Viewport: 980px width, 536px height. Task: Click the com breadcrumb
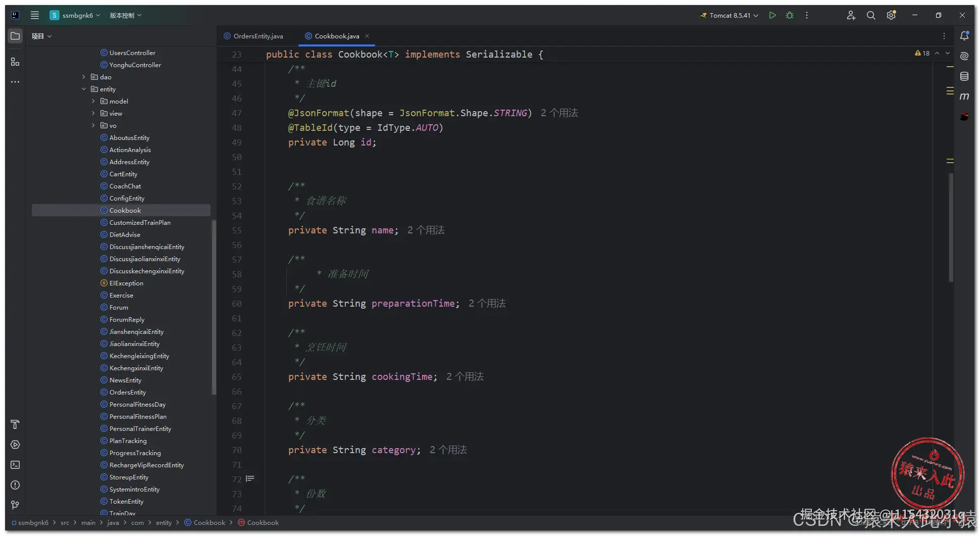click(x=137, y=522)
